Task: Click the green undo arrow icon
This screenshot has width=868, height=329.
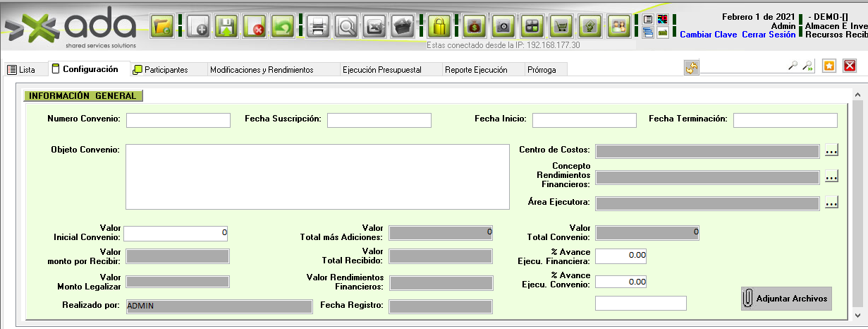Action: pos(282,27)
